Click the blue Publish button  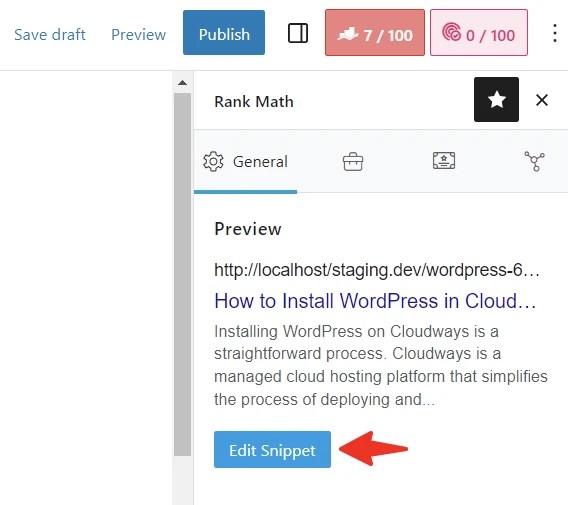pyautogui.click(x=224, y=33)
